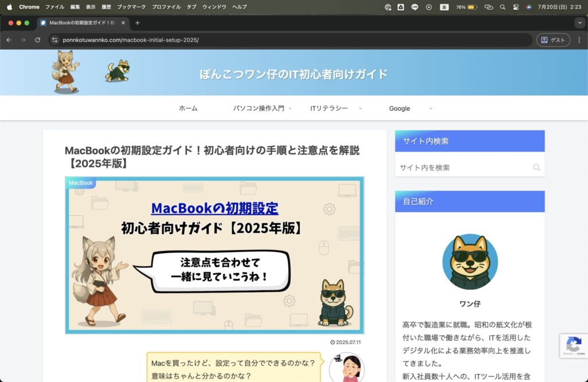Open the プロファイル menu

(x=166, y=7)
